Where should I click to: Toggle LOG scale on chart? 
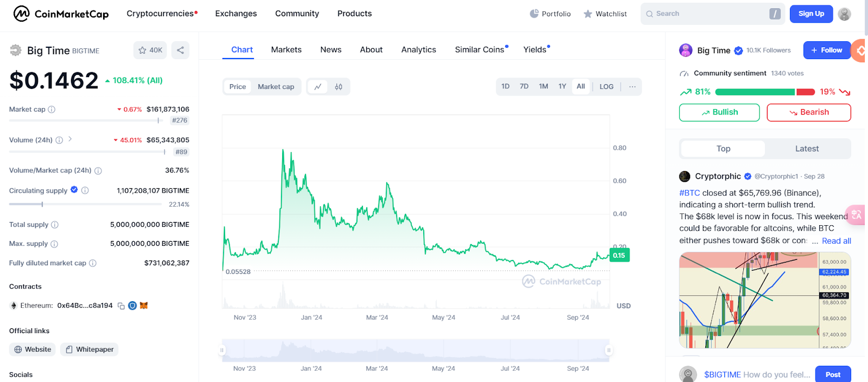607,87
